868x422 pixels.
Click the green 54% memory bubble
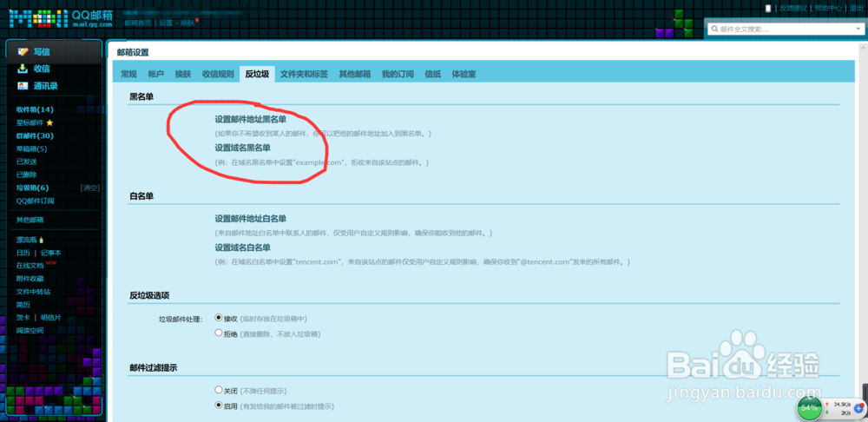coord(809,407)
